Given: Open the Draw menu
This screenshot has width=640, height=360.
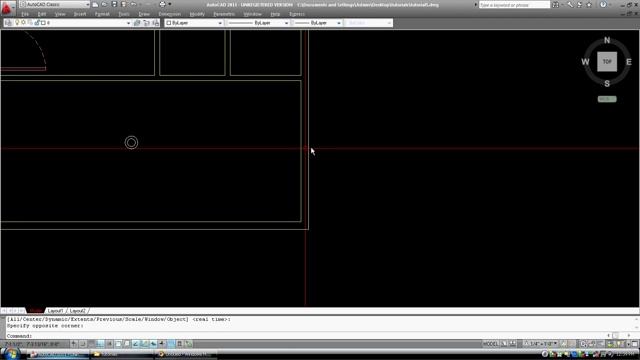Looking at the screenshot, I should 144,14.
